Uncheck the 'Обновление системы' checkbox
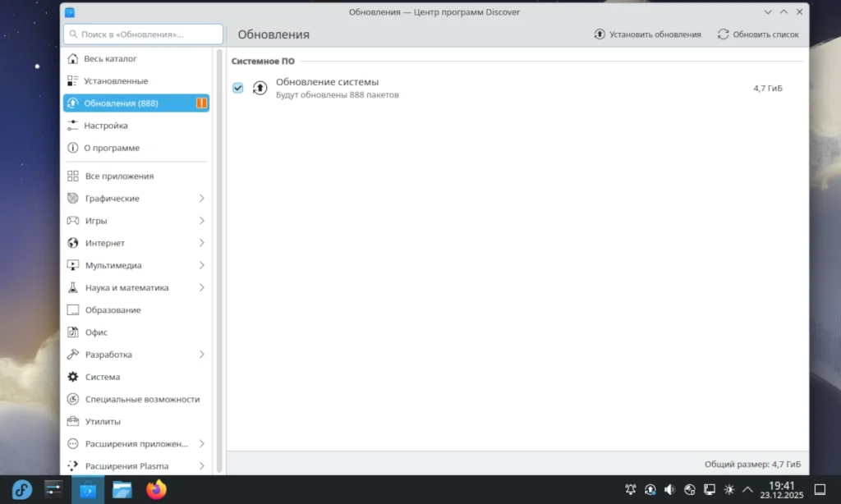 tap(237, 88)
